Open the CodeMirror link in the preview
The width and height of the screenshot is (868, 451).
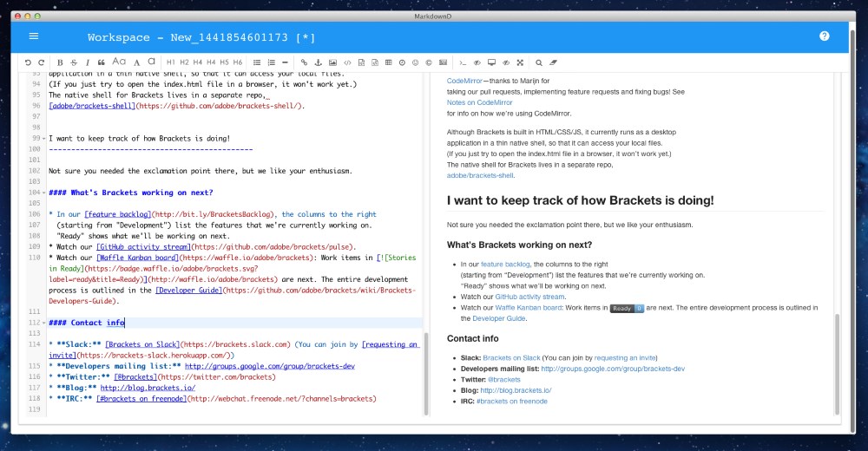point(464,81)
